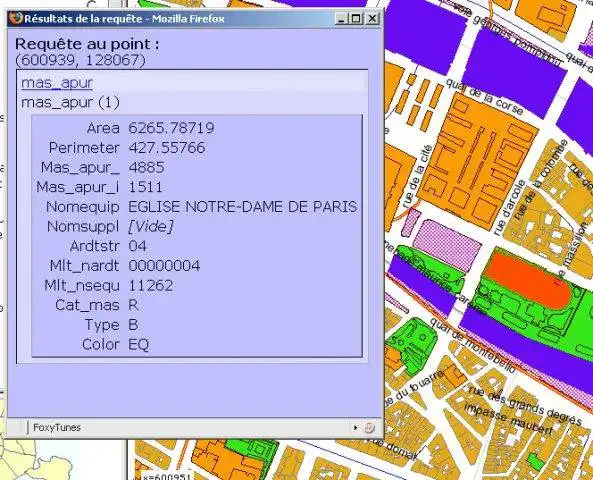593x480 pixels.
Task: Expand the FoxyTunes arrow control
Action: pos(355,427)
